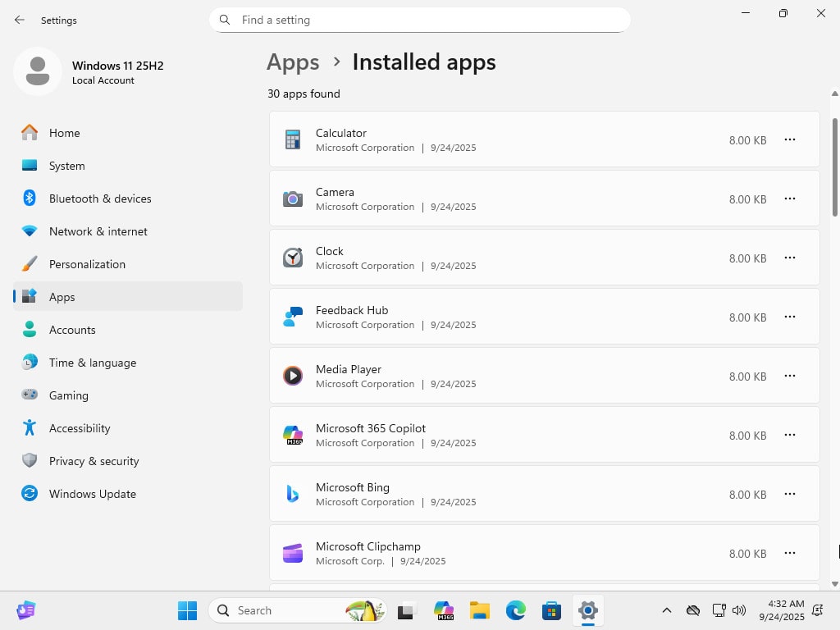
Task: Click the Apps breadcrumb link
Action: 293,62
